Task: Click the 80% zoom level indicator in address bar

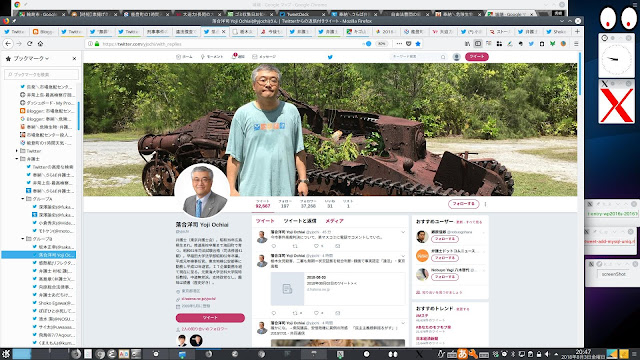Action: 381,44
